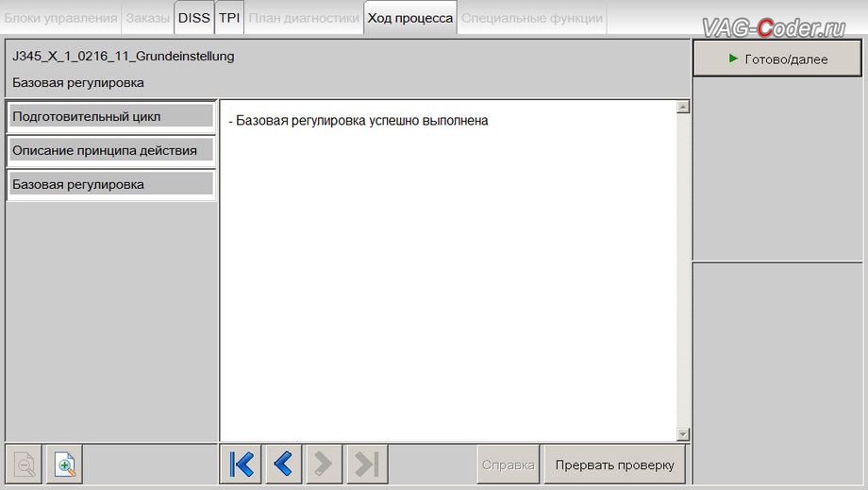Click the text Базовая регулировка успешно выполнена

pos(362,121)
